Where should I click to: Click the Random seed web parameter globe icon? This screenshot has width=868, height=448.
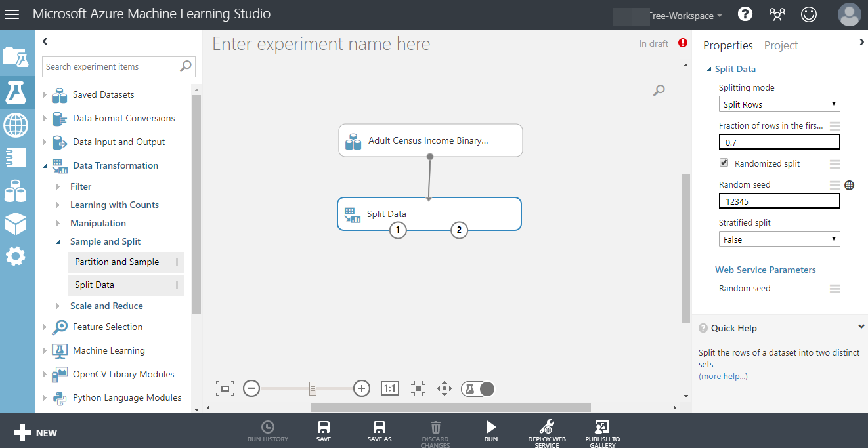tap(850, 186)
